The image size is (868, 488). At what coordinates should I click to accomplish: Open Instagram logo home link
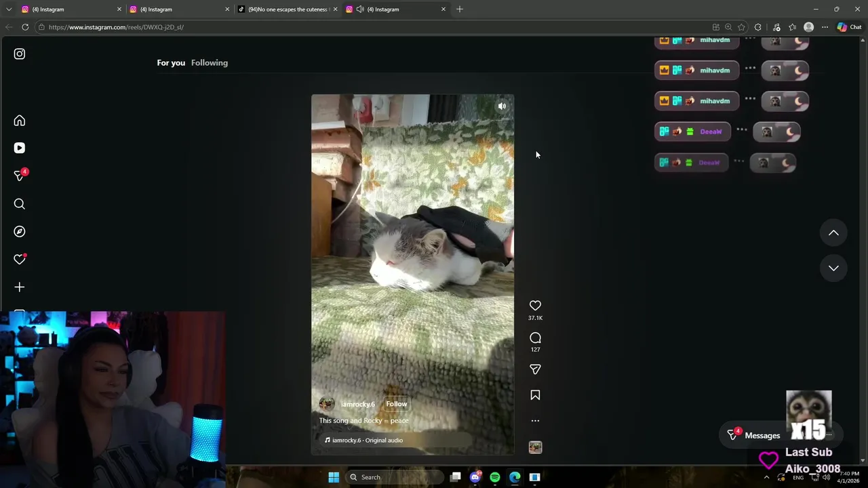(x=20, y=54)
